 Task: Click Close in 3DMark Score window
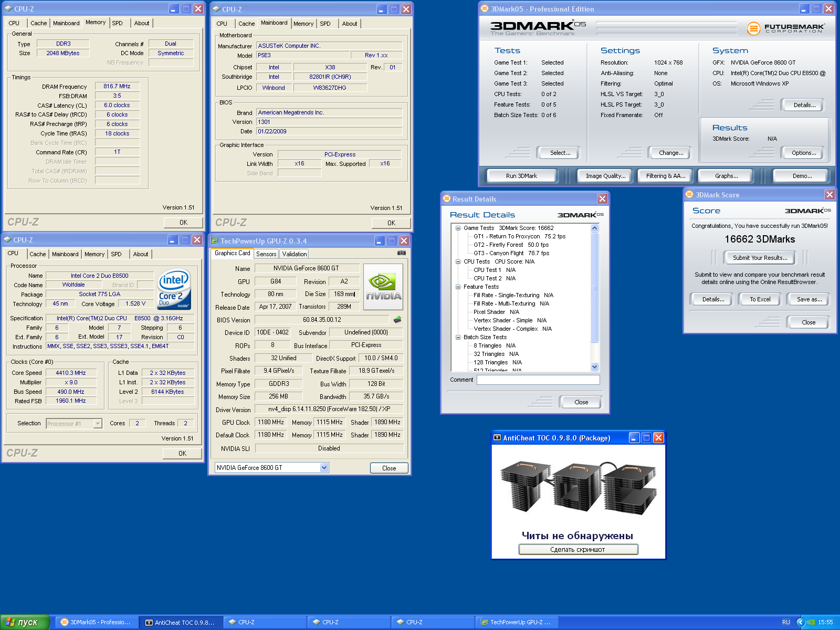(808, 322)
